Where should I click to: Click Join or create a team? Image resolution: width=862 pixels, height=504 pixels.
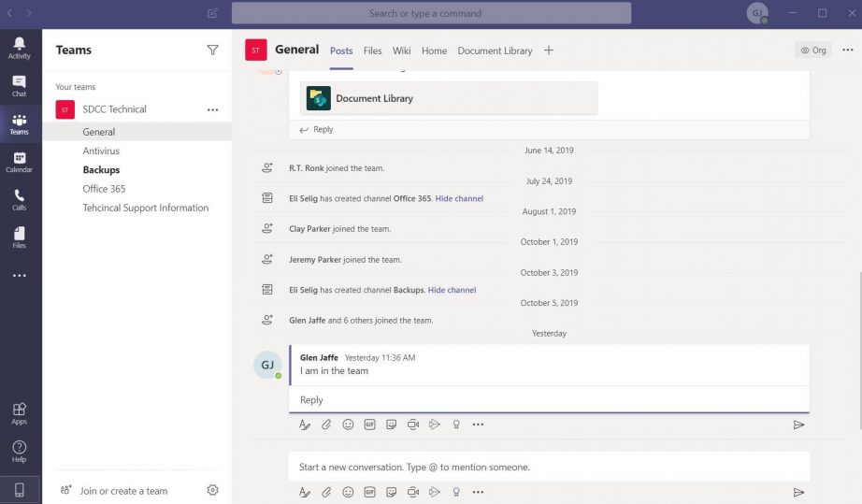(x=123, y=490)
